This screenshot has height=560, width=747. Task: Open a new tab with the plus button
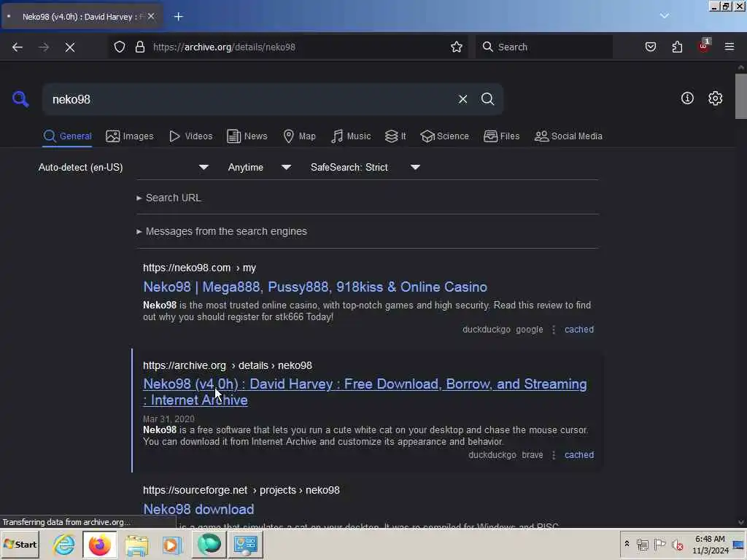(x=178, y=17)
